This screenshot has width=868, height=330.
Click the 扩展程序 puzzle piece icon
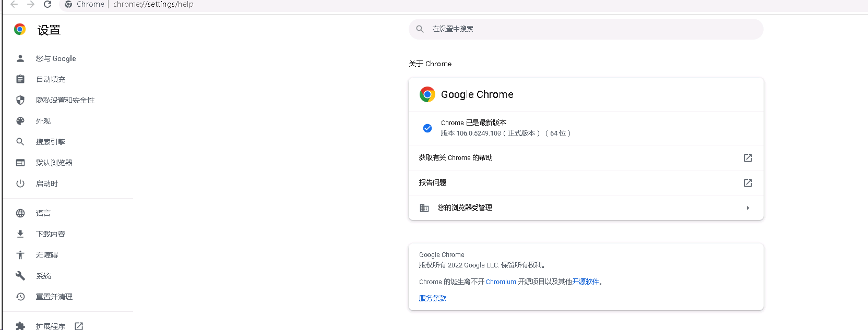pyautogui.click(x=20, y=326)
